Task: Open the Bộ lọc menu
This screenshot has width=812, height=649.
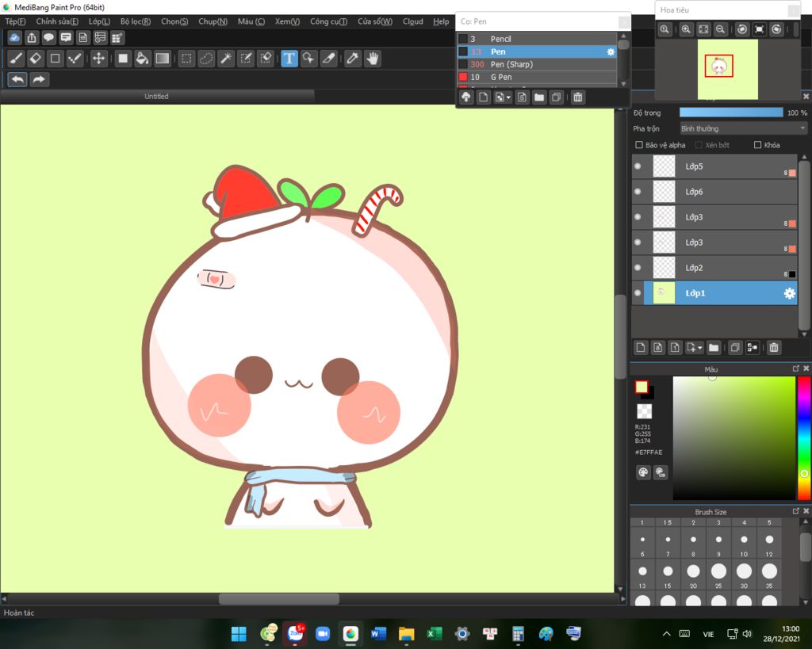Action: click(x=135, y=21)
